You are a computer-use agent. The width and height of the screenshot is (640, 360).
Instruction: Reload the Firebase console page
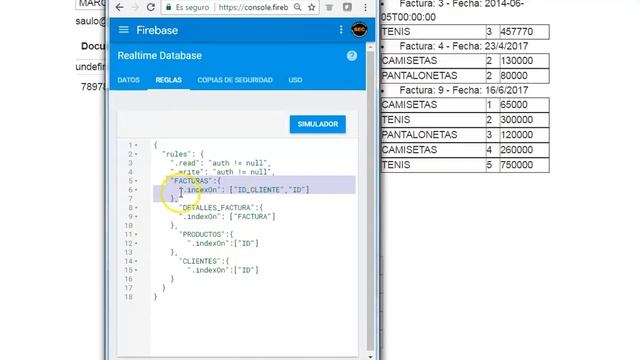pyautogui.click(x=151, y=7)
